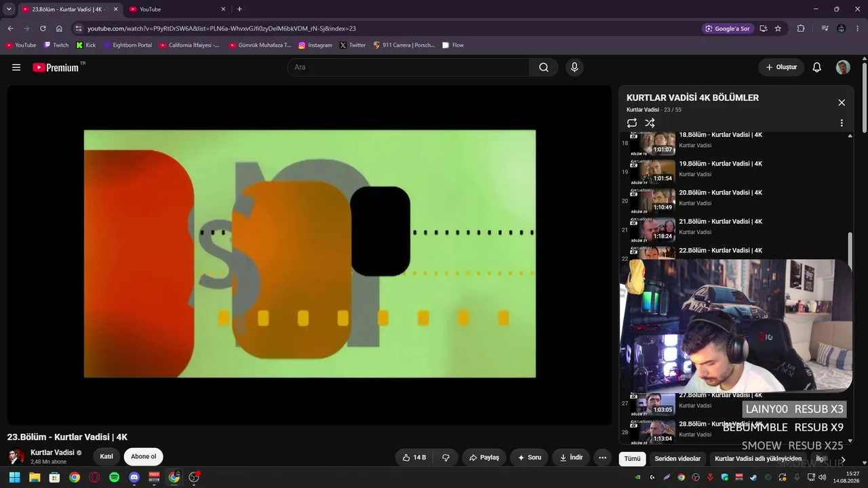
Task: Open 21.Bölüm - Kurtlar Vadisi title
Action: click(720, 222)
